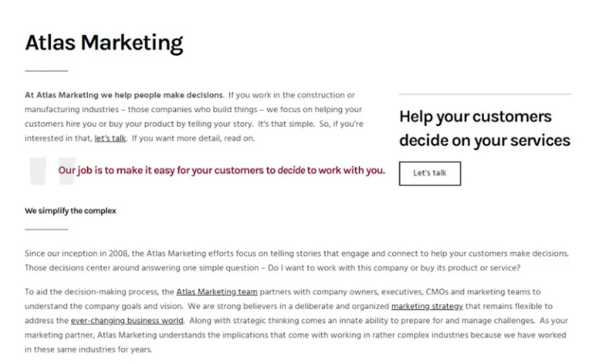Viewport: 607px width, 364px height.
Task: Click the red divider below "We simplify the complex"
Action: click(46, 228)
